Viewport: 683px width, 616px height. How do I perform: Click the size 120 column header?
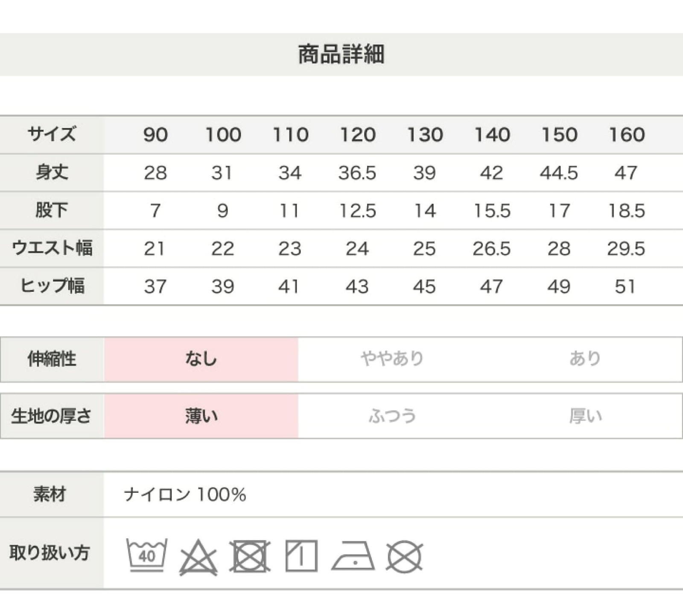(x=358, y=135)
